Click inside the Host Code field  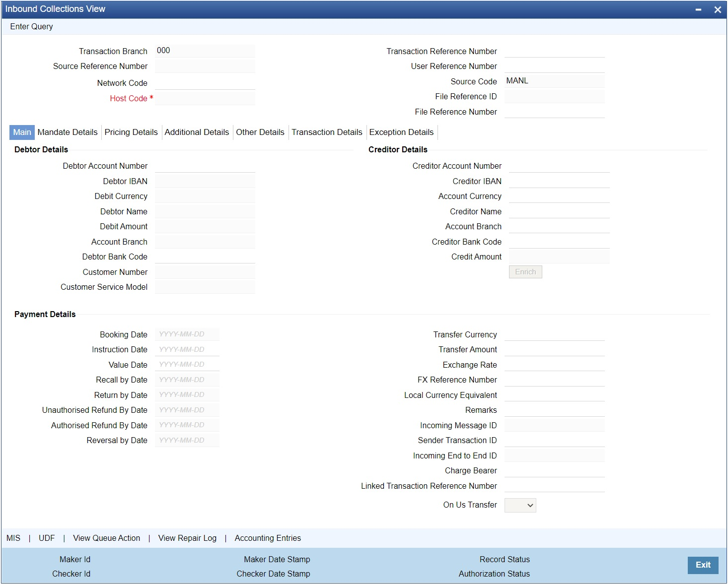click(205, 98)
